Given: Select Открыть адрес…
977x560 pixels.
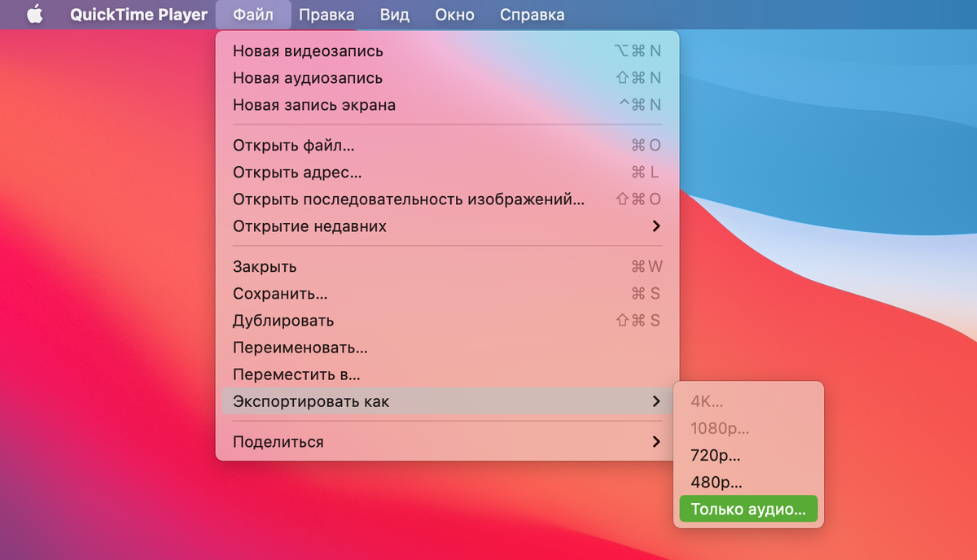Looking at the screenshot, I should pyautogui.click(x=447, y=173).
